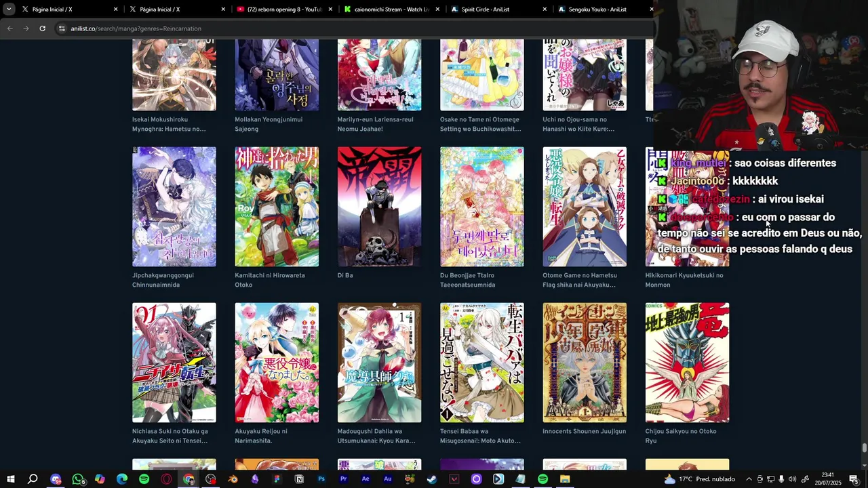The image size is (868, 488).
Task: Open the notification center icon
Action: click(x=854, y=479)
